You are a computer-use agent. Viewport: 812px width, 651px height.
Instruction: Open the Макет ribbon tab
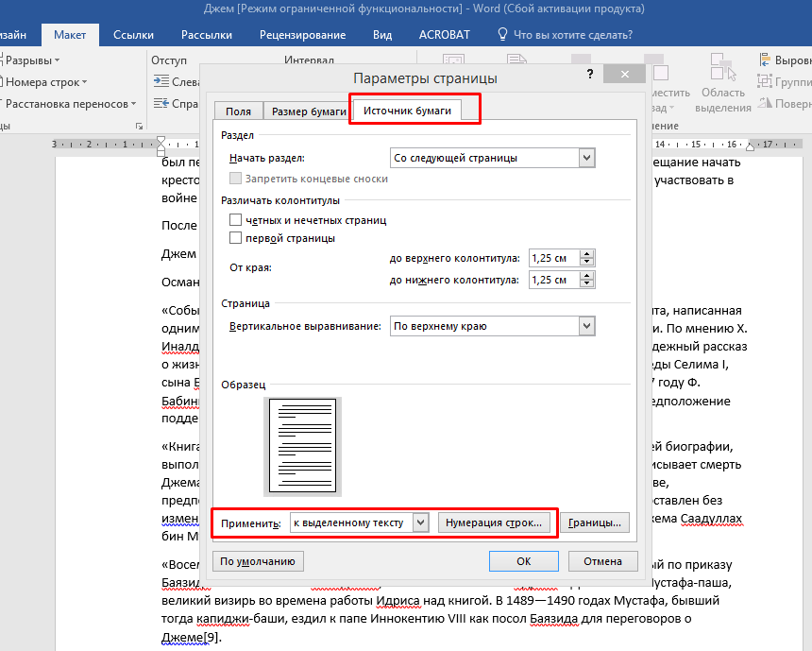(x=70, y=35)
